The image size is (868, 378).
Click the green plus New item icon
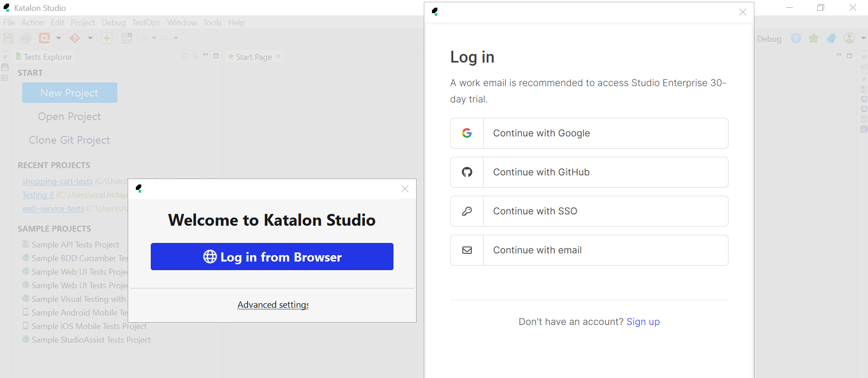pyautogui.click(x=107, y=38)
